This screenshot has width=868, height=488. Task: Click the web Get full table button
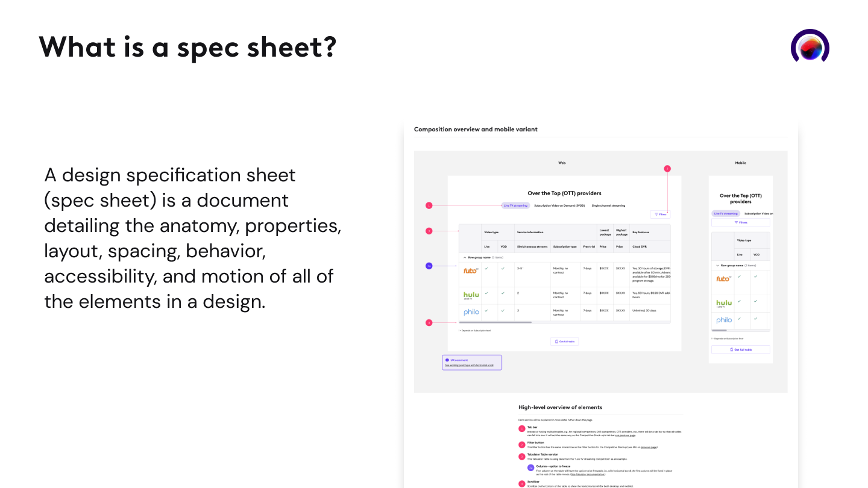pos(565,342)
